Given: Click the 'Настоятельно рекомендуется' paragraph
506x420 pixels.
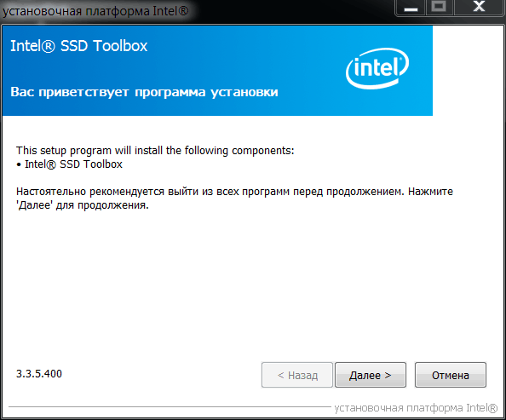Looking at the screenshot, I should (x=234, y=198).
